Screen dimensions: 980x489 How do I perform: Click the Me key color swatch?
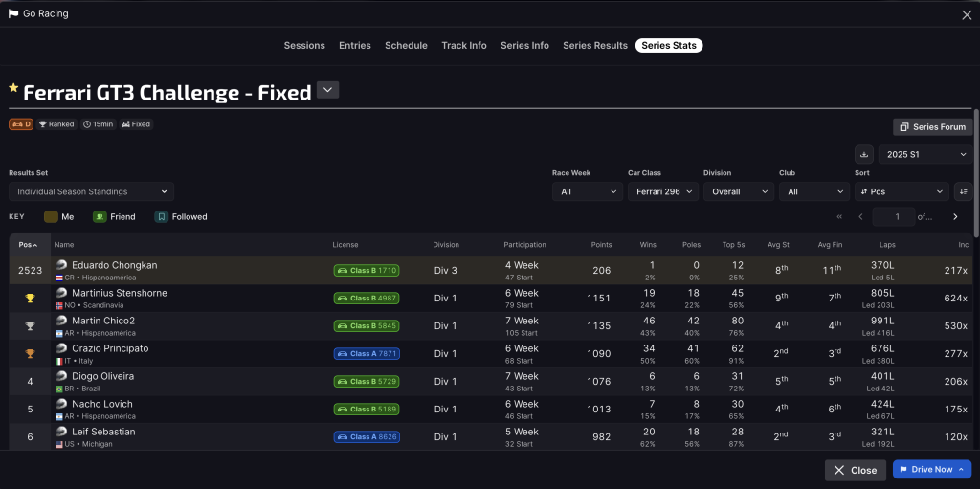click(51, 217)
